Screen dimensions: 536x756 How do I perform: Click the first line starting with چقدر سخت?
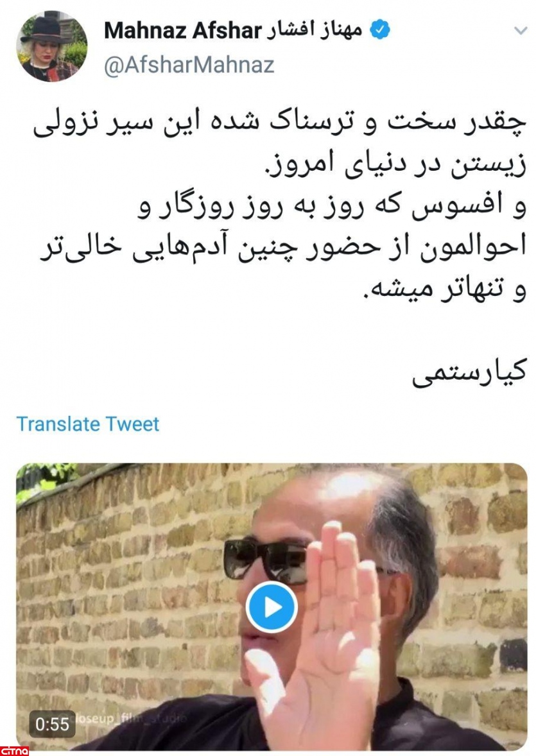click(x=279, y=125)
